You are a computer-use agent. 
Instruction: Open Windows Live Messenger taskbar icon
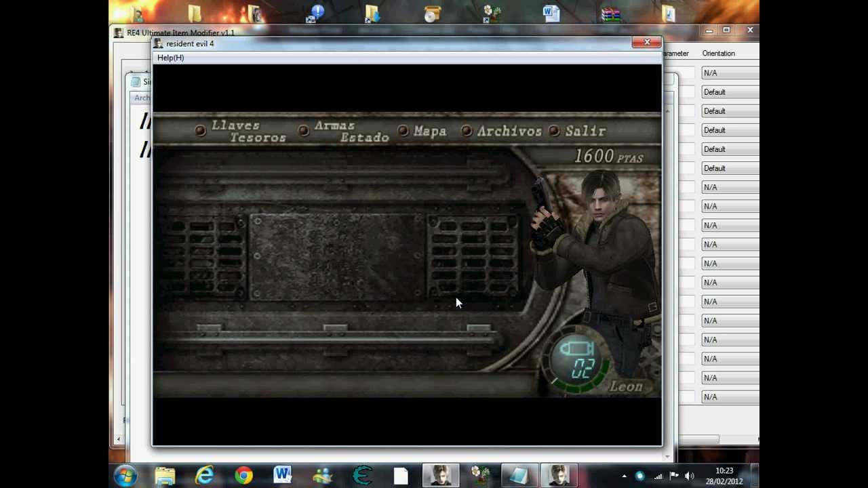tap(323, 475)
